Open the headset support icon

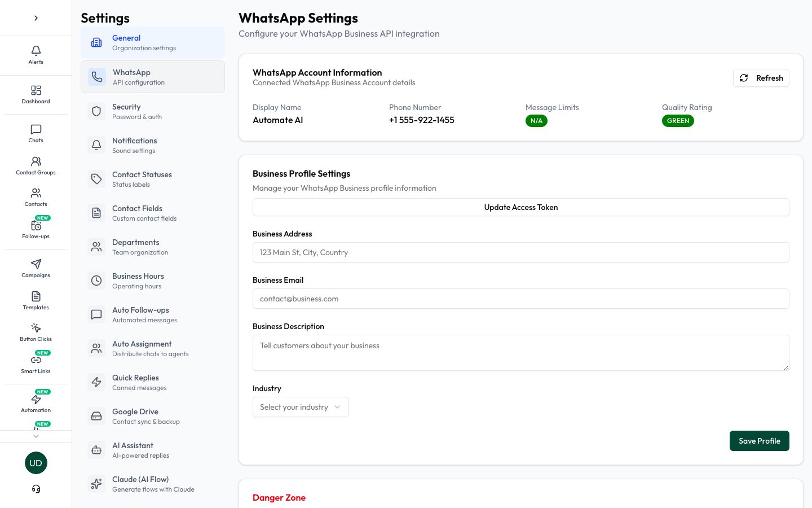pos(36,489)
